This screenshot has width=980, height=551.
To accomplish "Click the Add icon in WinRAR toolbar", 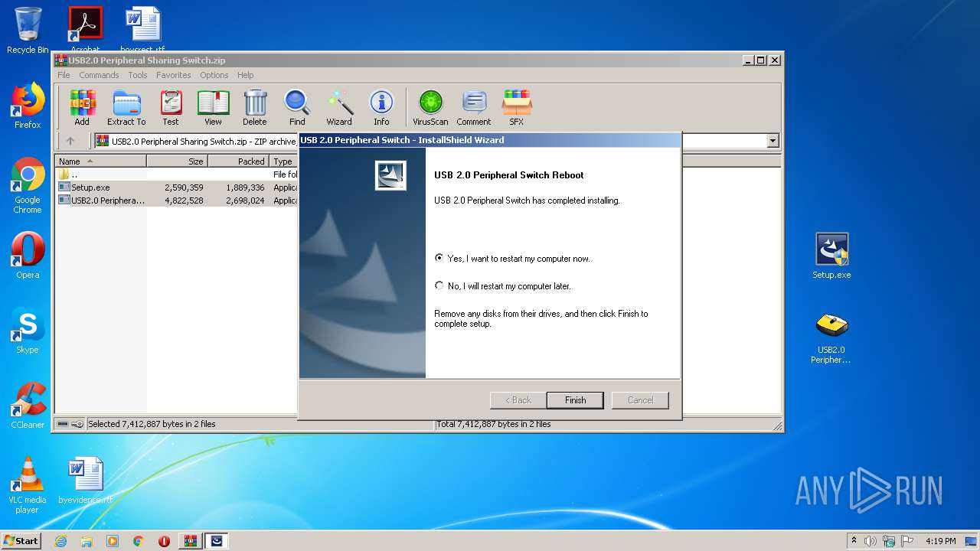I will [x=82, y=107].
